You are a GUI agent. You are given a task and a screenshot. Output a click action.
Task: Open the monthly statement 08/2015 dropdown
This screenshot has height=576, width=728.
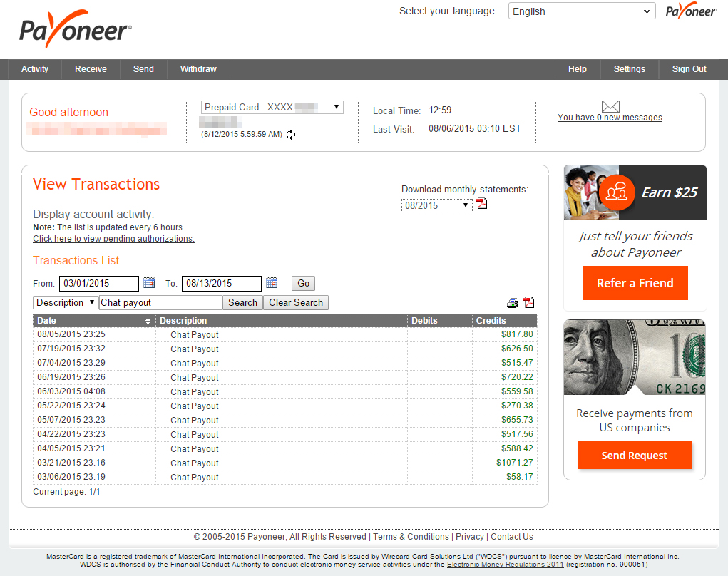(x=436, y=205)
